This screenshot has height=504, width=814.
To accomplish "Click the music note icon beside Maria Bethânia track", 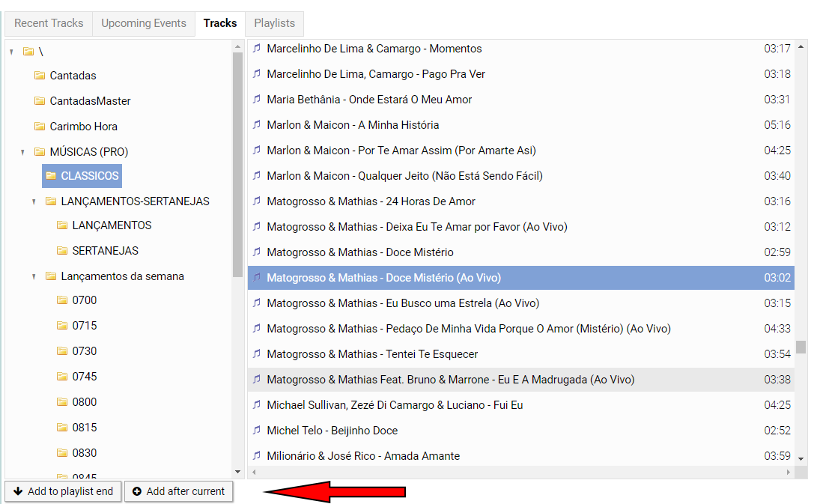I will [x=257, y=100].
